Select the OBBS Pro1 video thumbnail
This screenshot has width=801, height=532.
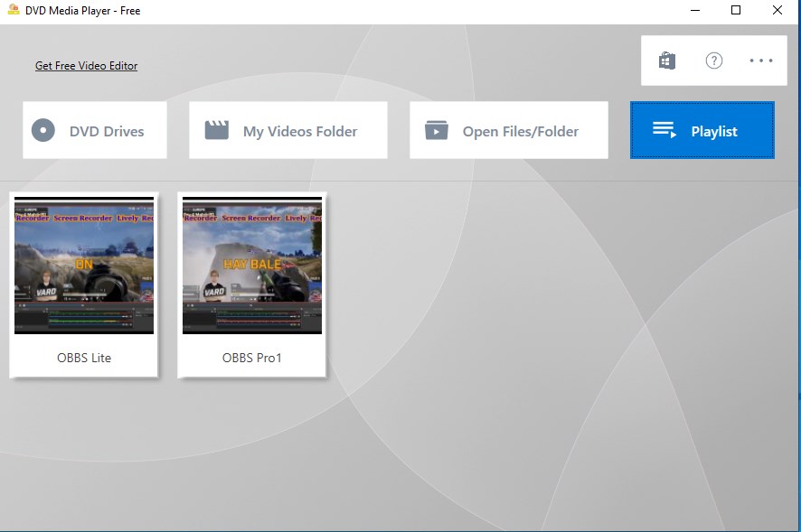click(251, 266)
